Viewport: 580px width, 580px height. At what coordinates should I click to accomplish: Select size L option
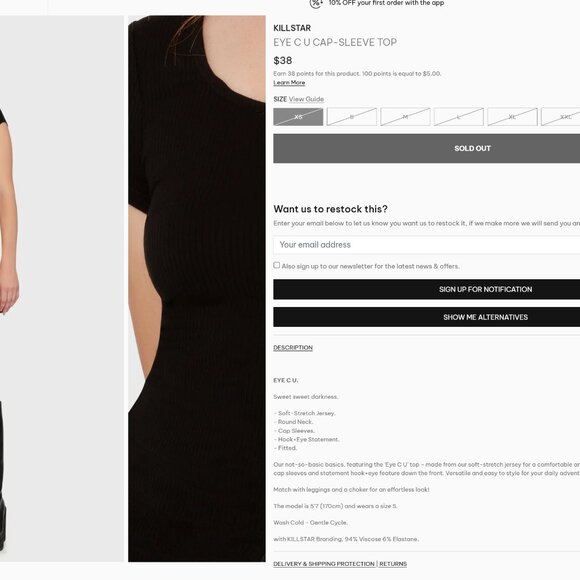[x=459, y=117]
